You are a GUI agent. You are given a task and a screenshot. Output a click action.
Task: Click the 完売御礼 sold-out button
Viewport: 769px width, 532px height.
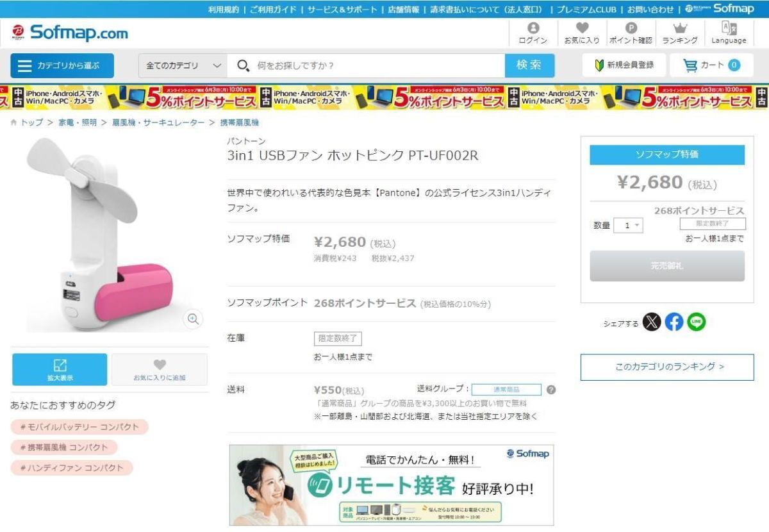click(x=667, y=266)
